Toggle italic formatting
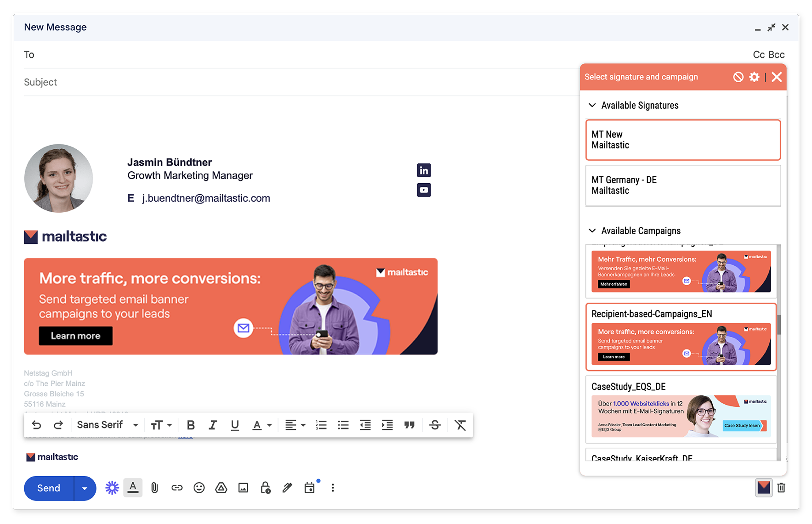The width and height of the screenshot is (812, 524). (x=212, y=425)
